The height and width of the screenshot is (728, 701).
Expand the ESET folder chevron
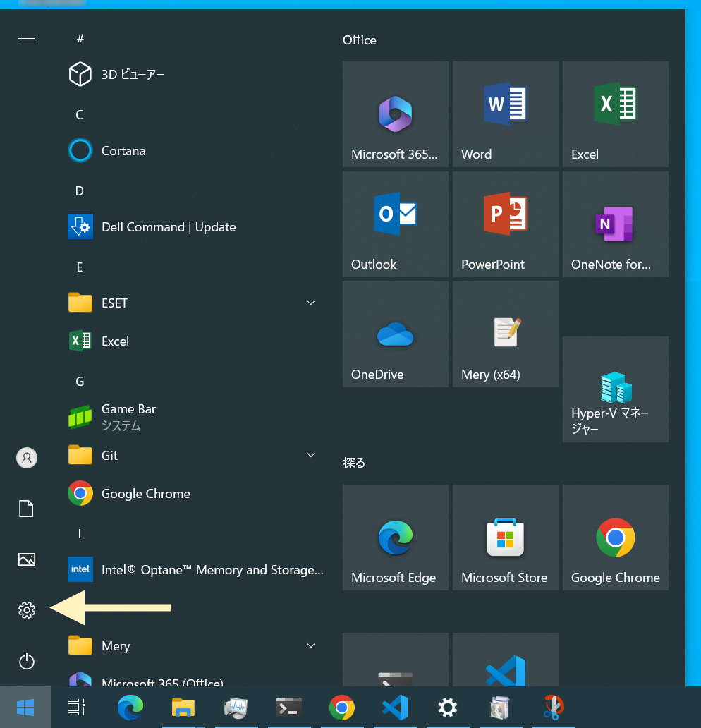point(311,303)
